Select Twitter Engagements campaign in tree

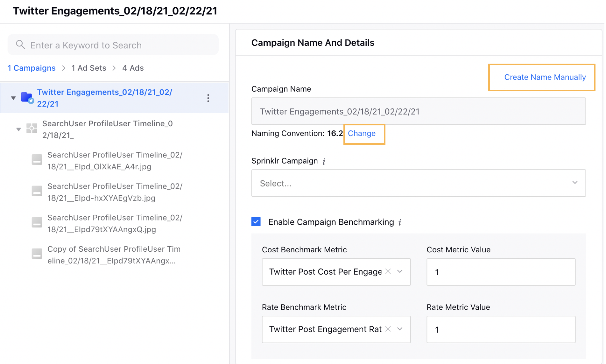pos(115,98)
